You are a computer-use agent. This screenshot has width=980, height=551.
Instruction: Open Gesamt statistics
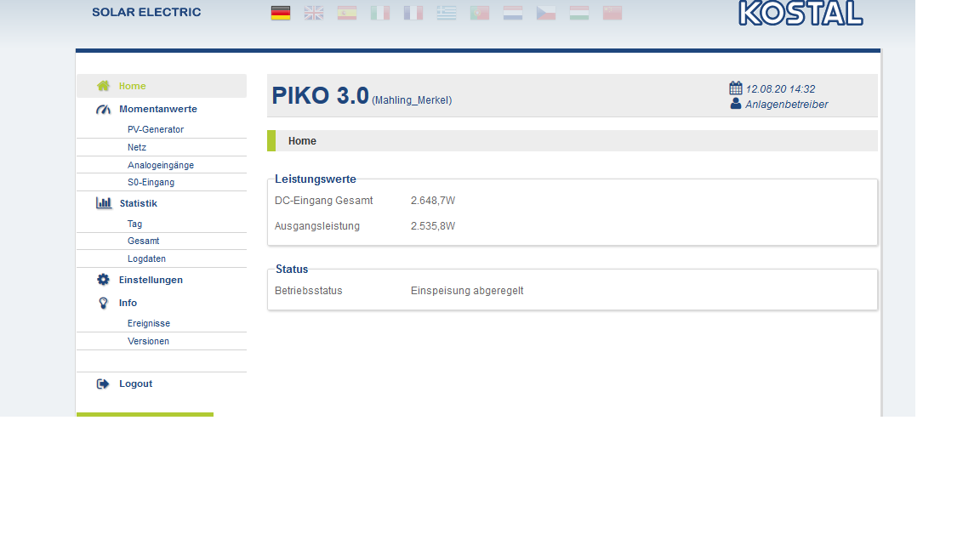143,241
